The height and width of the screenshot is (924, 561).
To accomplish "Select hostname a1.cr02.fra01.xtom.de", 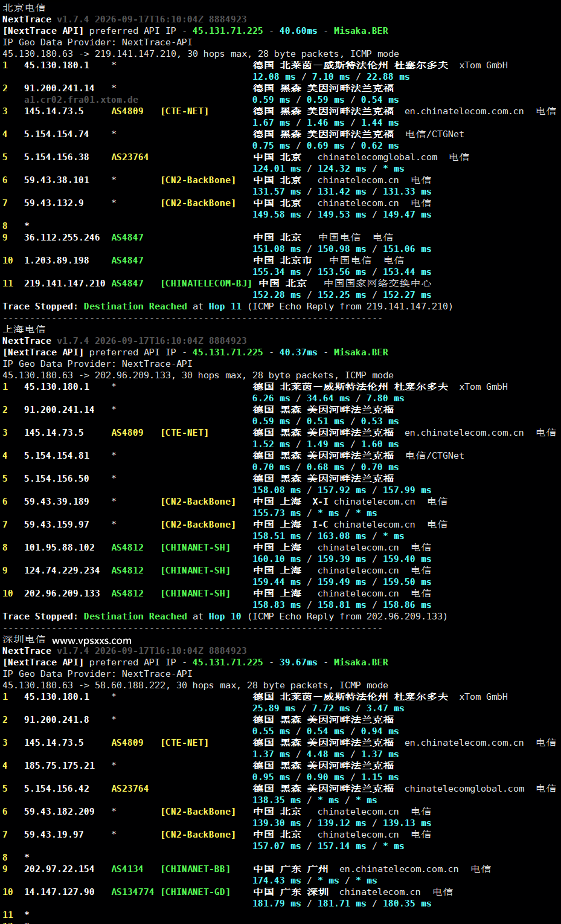I will point(81,100).
